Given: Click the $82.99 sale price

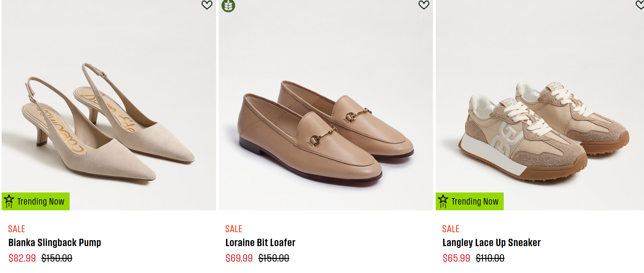Looking at the screenshot, I should pos(22,258).
